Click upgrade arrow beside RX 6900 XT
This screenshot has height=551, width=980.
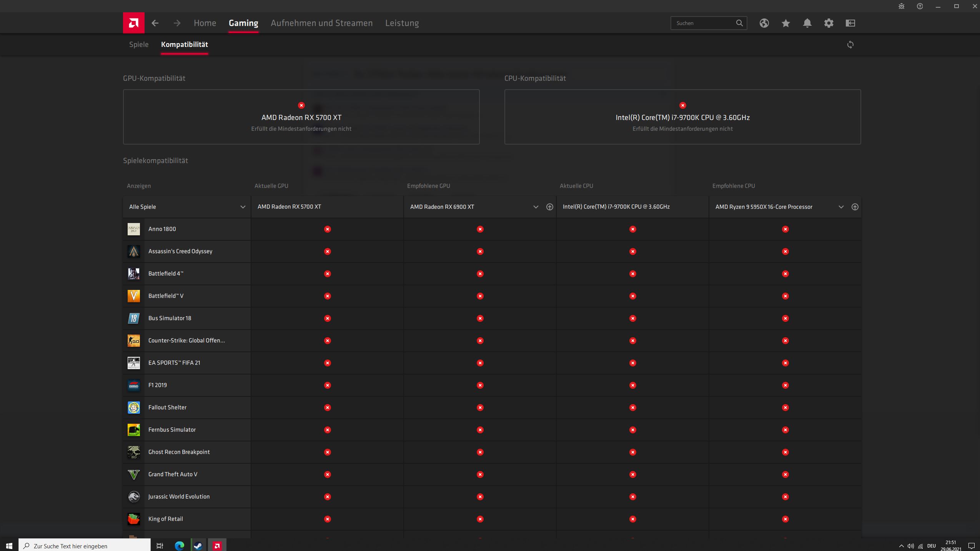[x=549, y=207]
